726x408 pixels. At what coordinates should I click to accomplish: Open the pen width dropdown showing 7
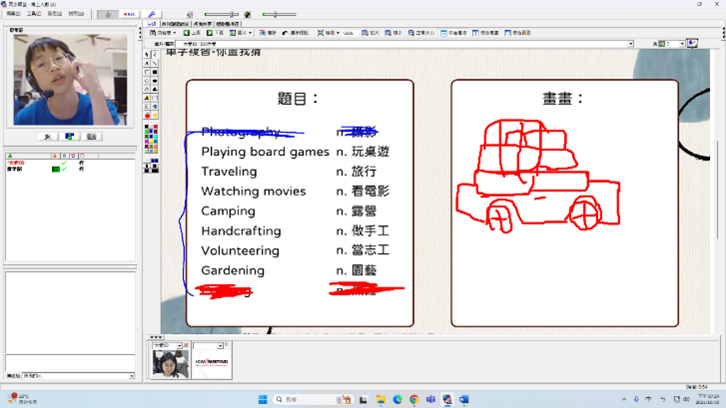click(680, 44)
